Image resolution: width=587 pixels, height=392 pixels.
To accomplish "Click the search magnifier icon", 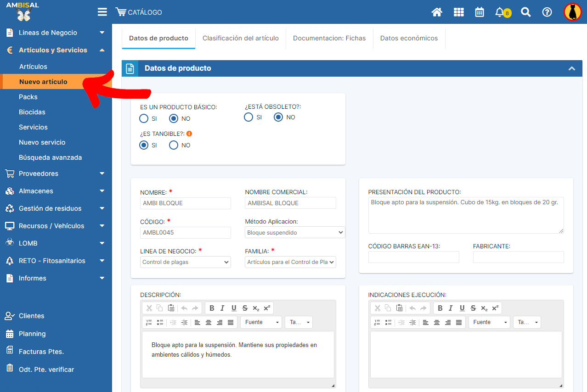I will point(525,12).
